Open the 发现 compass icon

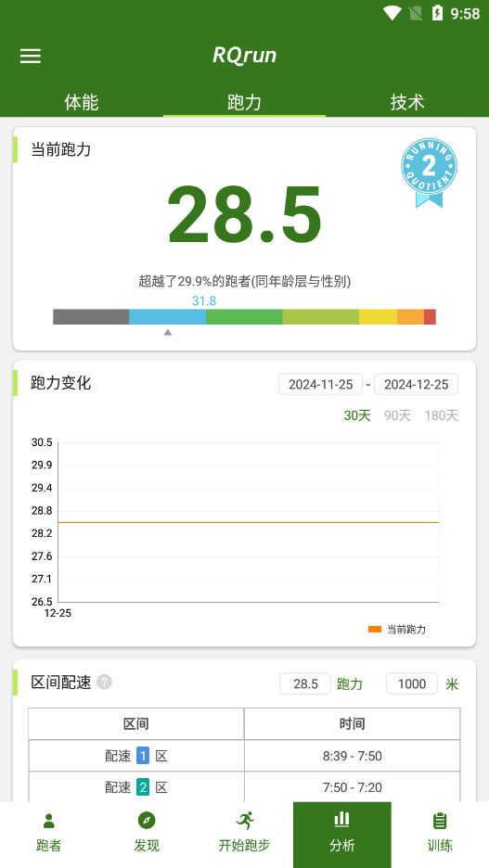(x=147, y=821)
